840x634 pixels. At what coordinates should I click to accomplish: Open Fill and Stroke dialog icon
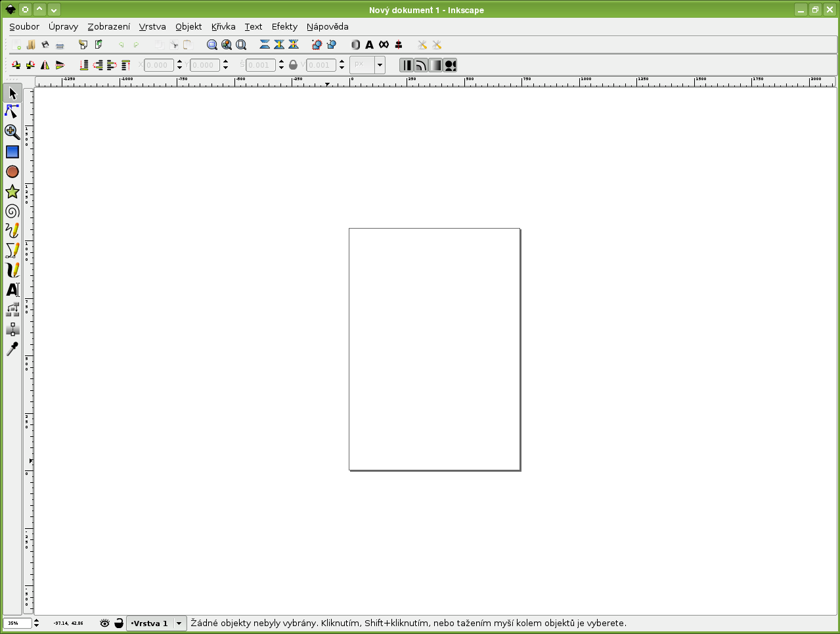(355, 45)
